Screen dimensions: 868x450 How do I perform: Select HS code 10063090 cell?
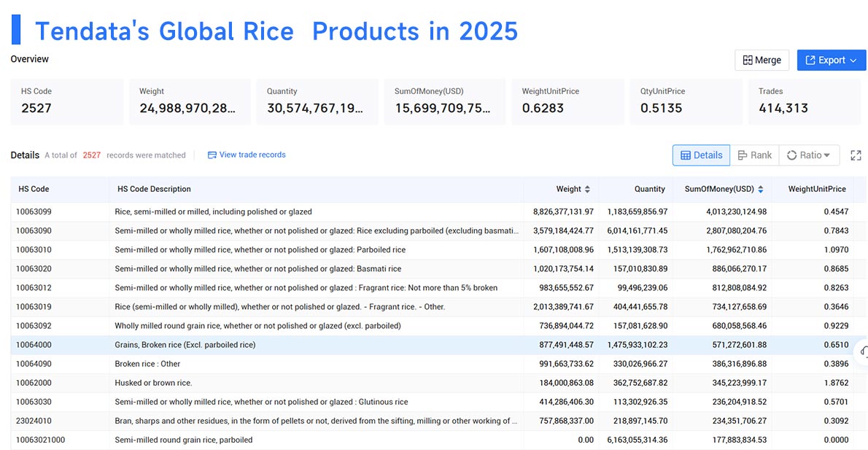pos(34,230)
